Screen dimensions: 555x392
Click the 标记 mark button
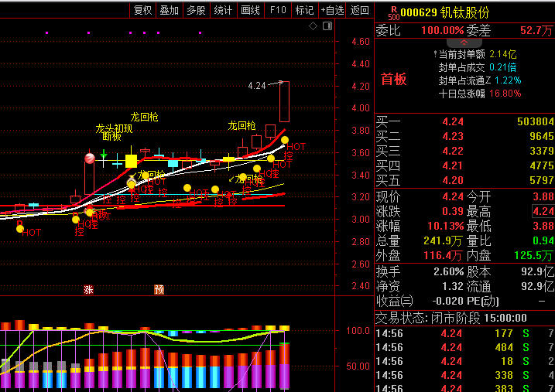click(x=304, y=10)
